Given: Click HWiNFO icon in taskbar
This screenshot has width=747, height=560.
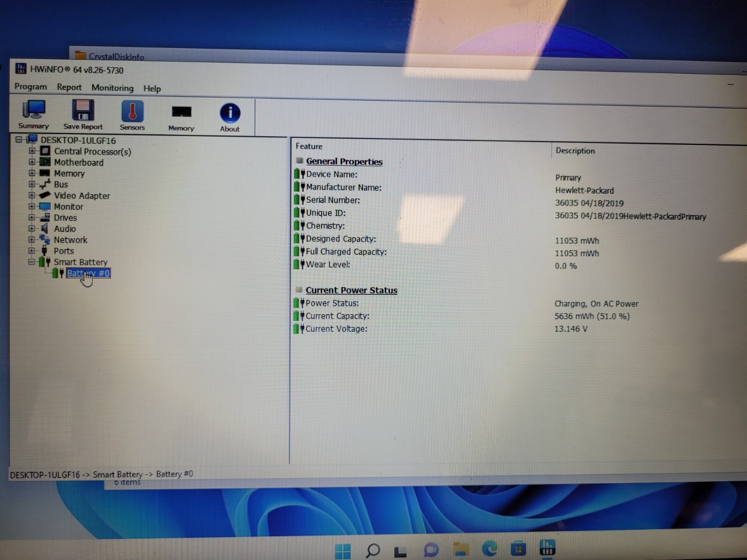Looking at the screenshot, I should 547,548.
